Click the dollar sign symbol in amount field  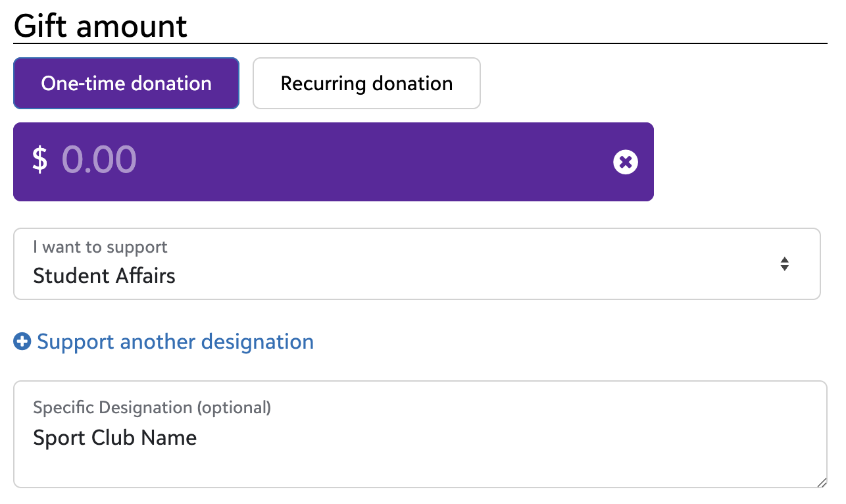[x=39, y=161]
